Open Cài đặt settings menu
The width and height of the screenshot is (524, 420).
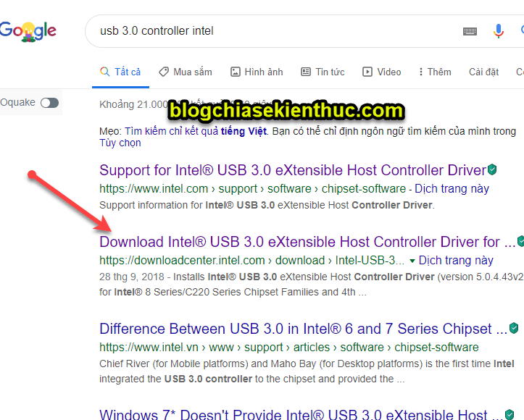click(483, 72)
